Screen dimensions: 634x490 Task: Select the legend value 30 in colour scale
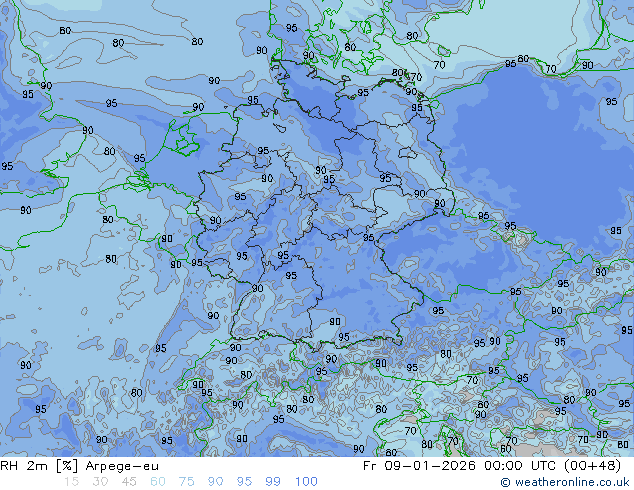[x=100, y=482]
